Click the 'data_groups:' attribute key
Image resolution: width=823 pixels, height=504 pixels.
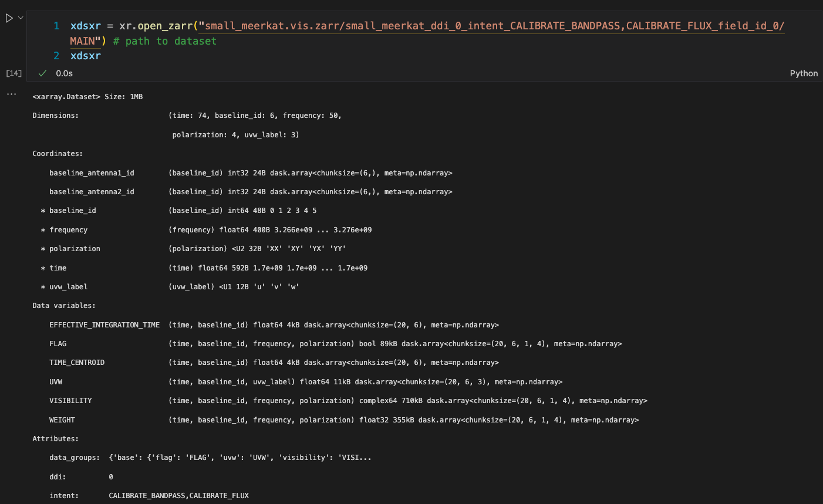click(x=75, y=458)
